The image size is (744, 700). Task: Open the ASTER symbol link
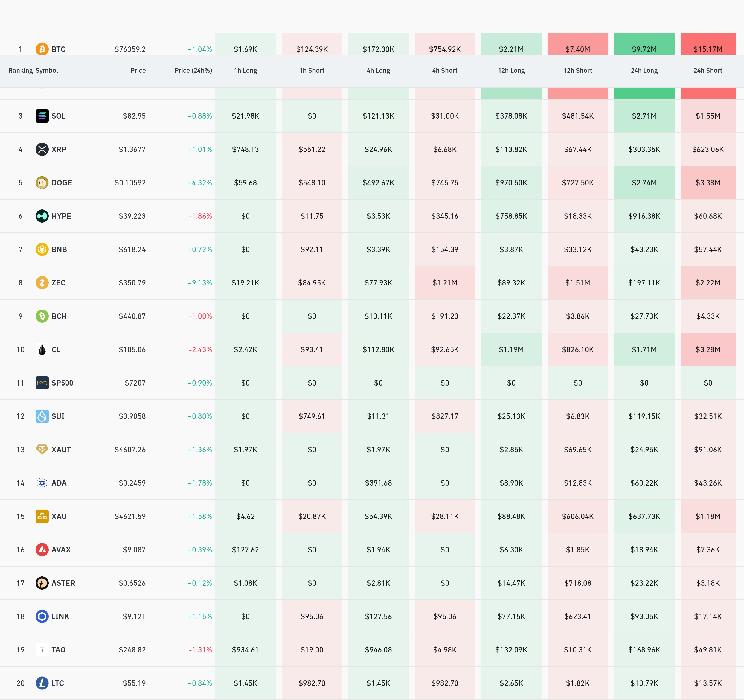tap(63, 583)
